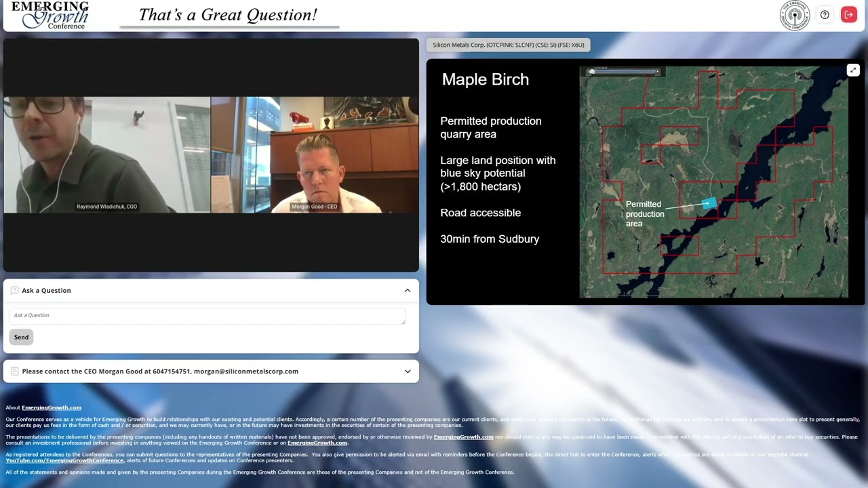Open the EmergingGrowth.com link after About

pos(52,407)
